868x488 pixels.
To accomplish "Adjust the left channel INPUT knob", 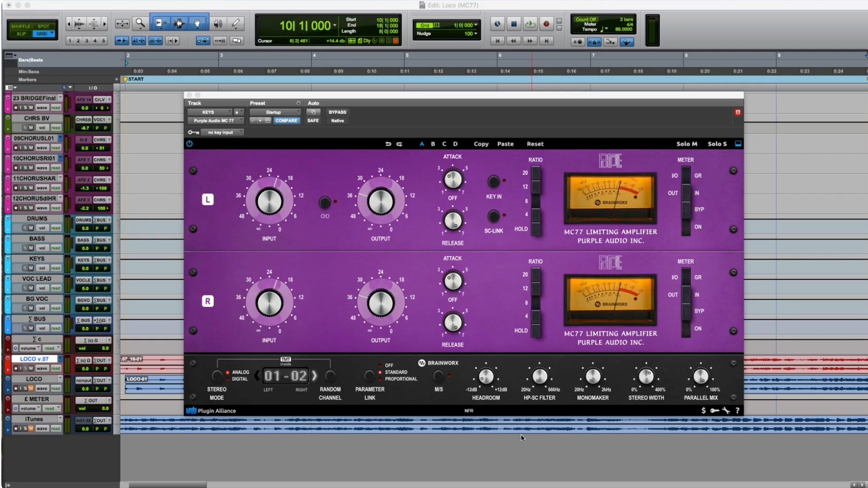I will click(x=269, y=202).
